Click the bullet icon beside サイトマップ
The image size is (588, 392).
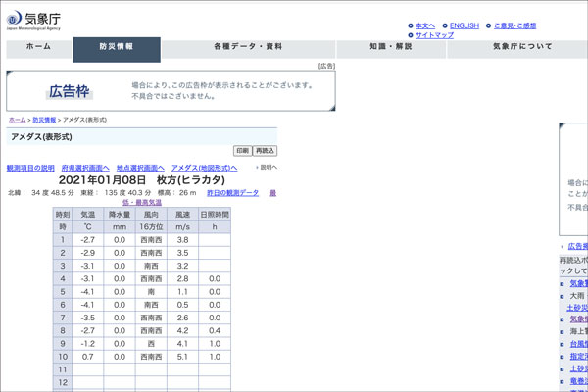coord(410,35)
